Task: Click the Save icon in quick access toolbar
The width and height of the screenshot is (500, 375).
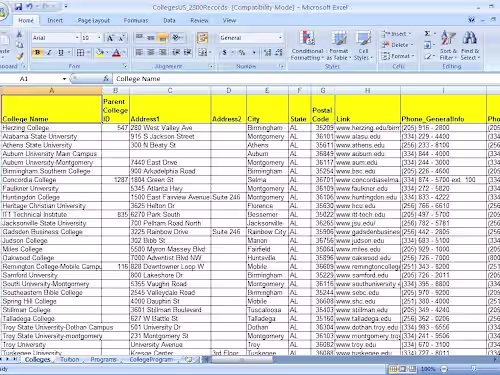Action: tap(18, 6)
